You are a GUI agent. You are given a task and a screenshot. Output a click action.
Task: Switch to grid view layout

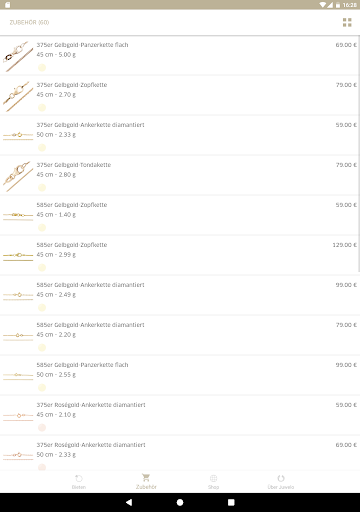pos(347,22)
